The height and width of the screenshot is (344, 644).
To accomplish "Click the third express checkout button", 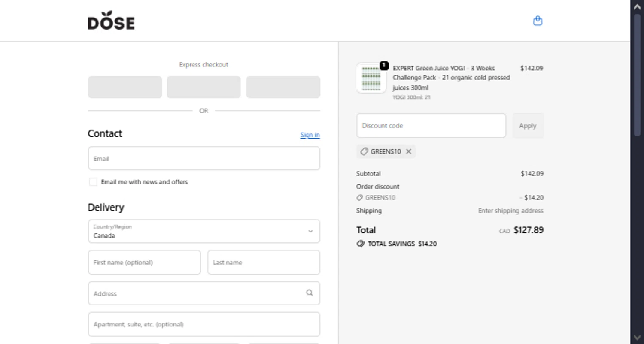I will click(x=283, y=87).
